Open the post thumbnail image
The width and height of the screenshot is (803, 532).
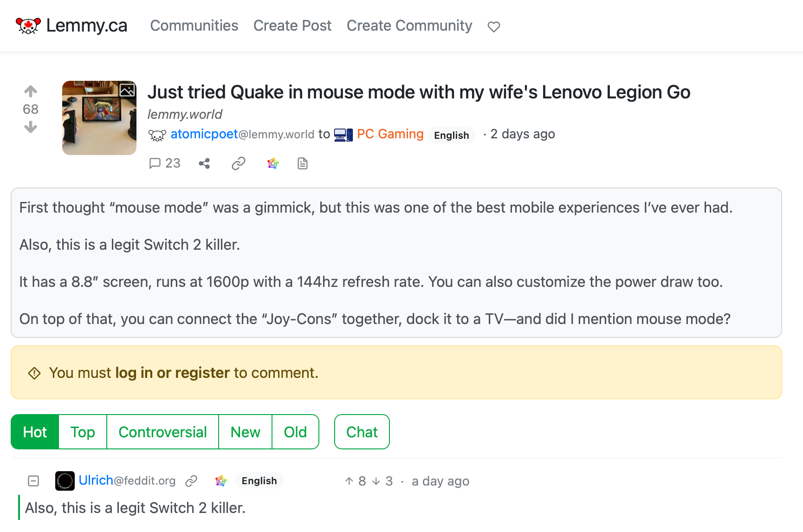[99, 118]
